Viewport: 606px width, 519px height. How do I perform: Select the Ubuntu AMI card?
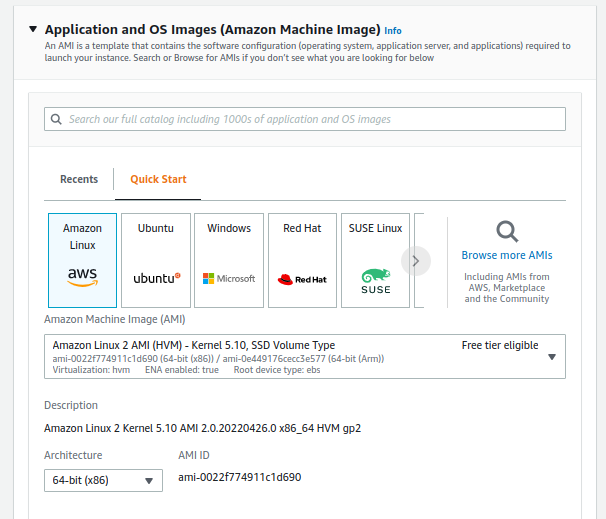point(156,260)
